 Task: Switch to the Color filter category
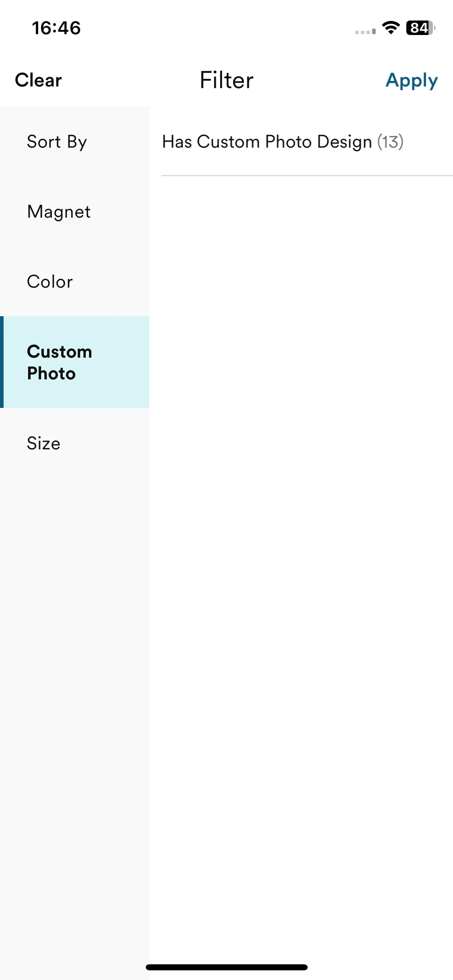(74, 282)
